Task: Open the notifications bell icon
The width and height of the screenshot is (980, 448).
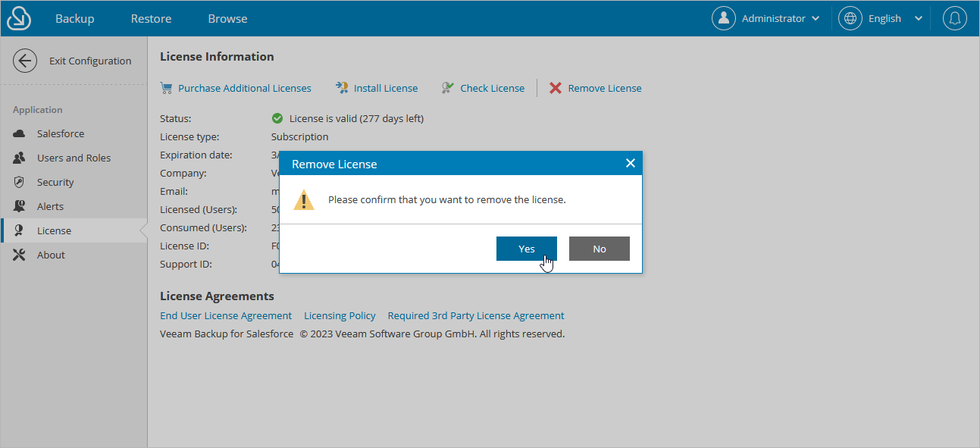Action: [955, 18]
